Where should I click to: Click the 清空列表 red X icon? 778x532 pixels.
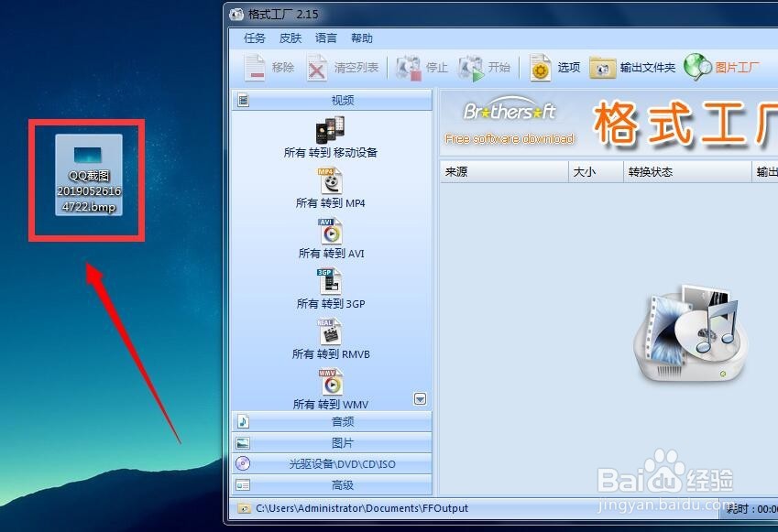[316, 68]
